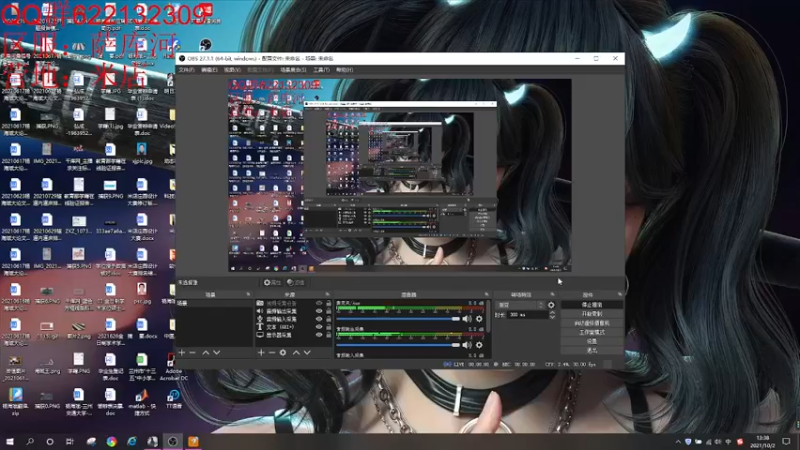Click the 退出 exit button
This screenshot has width=800, height=450.
(592, 351)
